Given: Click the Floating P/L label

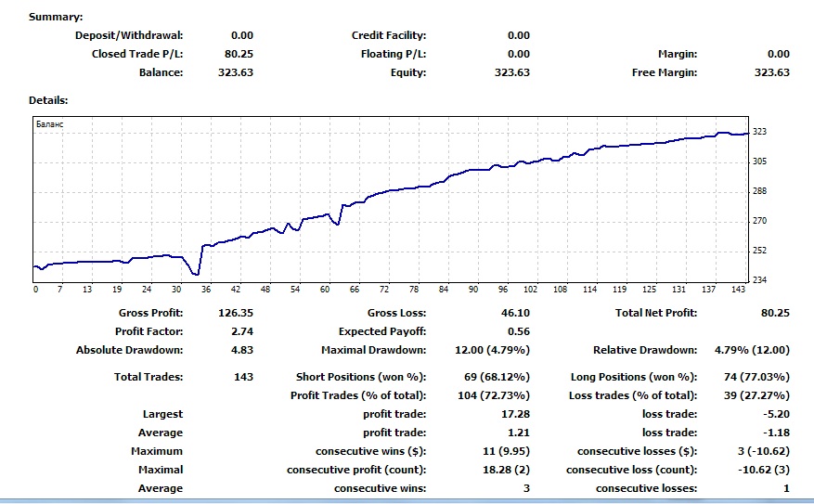Looking at the screenshot, I should click(x=394, y=54).
